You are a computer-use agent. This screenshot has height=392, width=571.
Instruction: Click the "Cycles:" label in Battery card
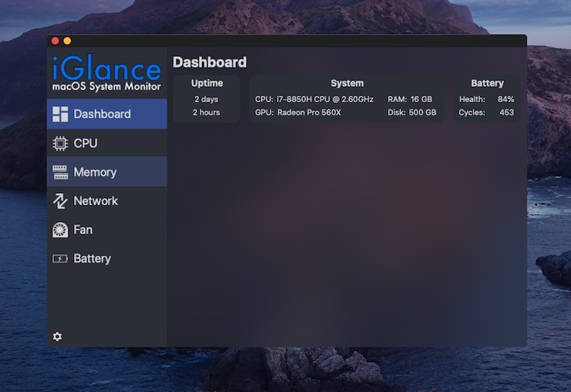(x=472, y=113)
